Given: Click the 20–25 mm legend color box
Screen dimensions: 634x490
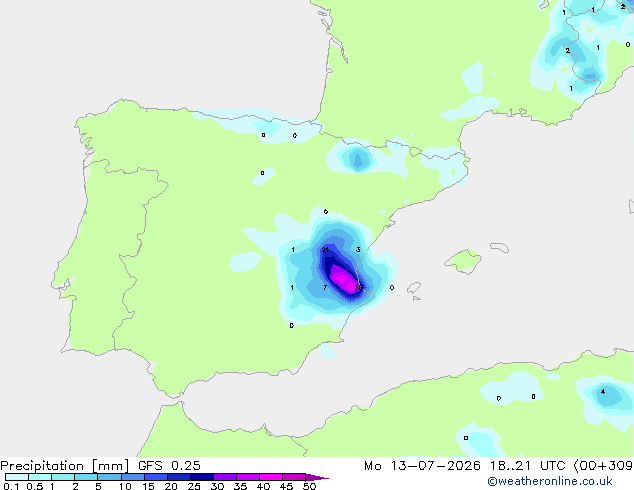Looking at the screenshot, I should tap(179, 477).
